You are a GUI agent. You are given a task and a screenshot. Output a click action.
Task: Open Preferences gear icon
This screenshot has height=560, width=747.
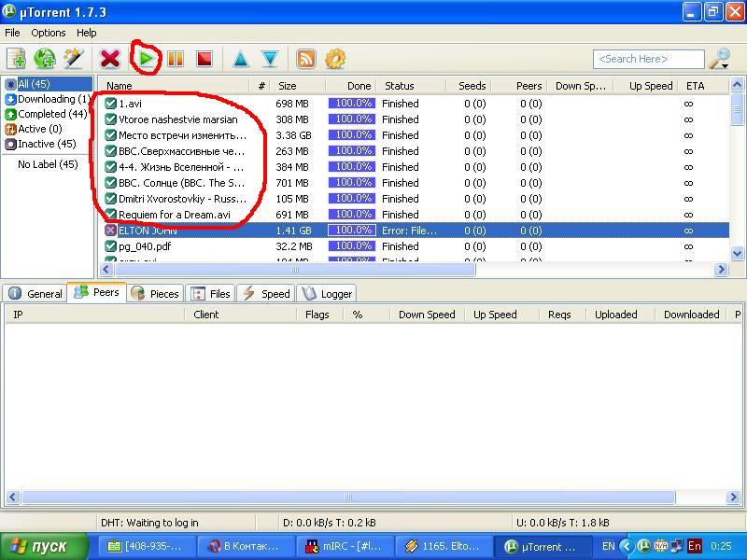(335, 59)
